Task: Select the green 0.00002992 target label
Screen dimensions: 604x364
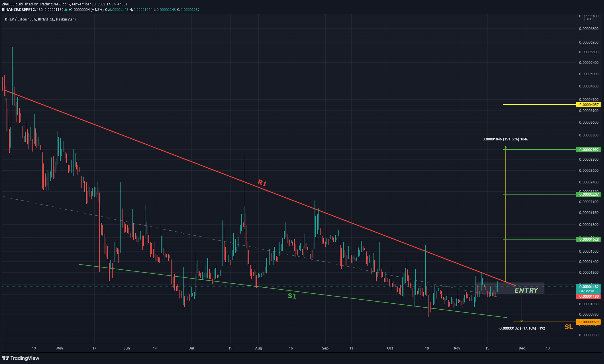Action: [x=588, y=150]
